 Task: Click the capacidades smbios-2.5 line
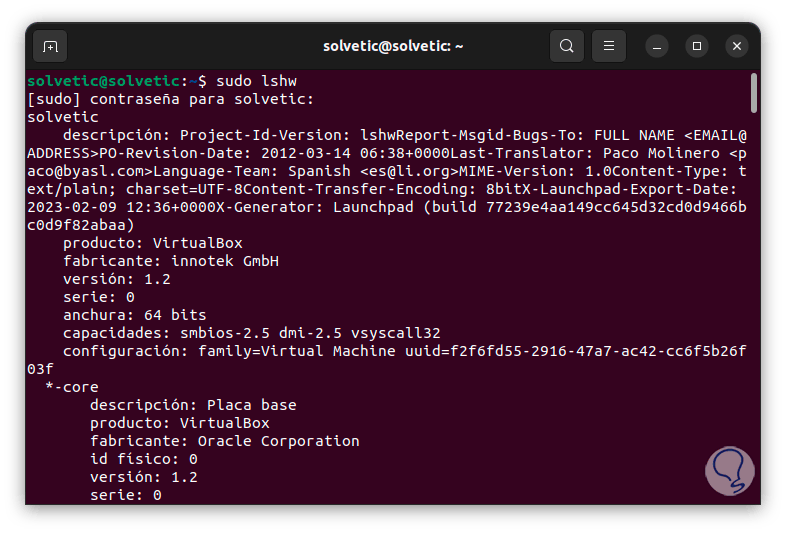click(251, 333)
